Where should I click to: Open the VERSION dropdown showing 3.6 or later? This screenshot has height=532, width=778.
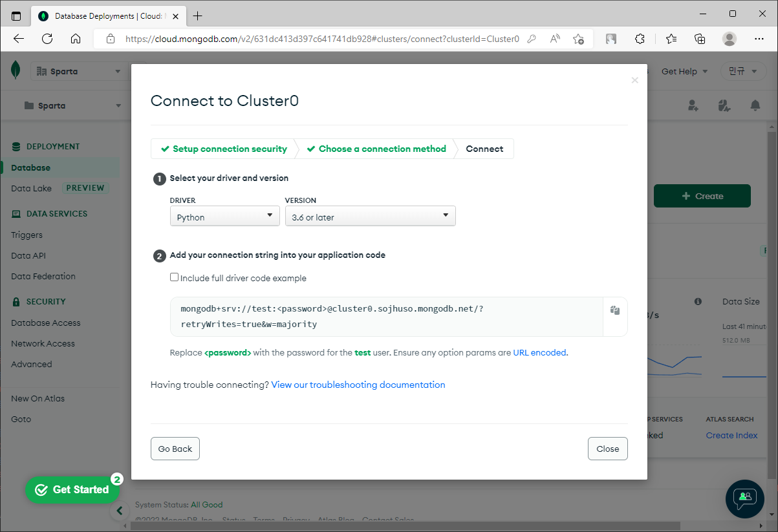(371, 217)
